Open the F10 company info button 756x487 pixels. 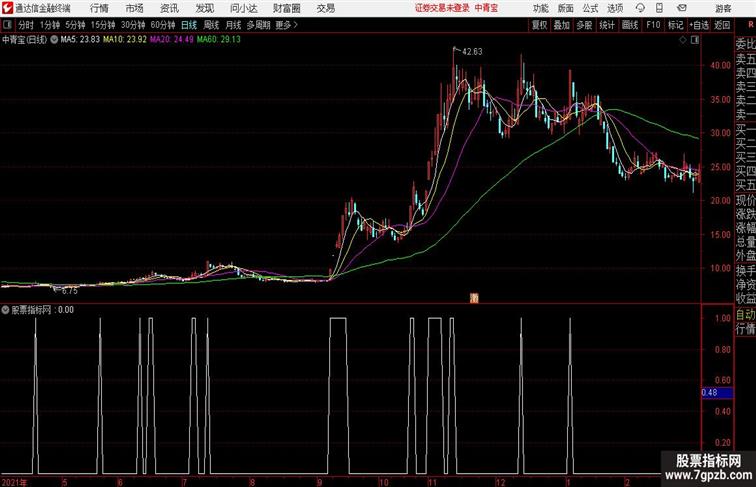653,25
